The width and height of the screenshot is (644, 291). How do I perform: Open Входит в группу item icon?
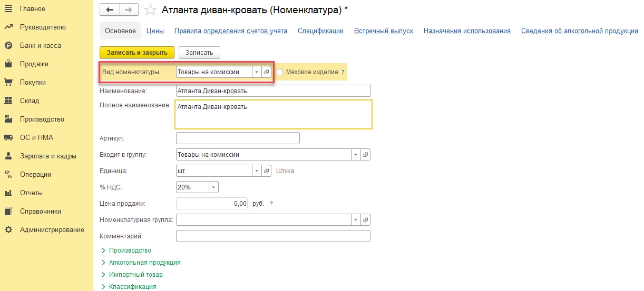pyautogui.click(x=366, y=155)
